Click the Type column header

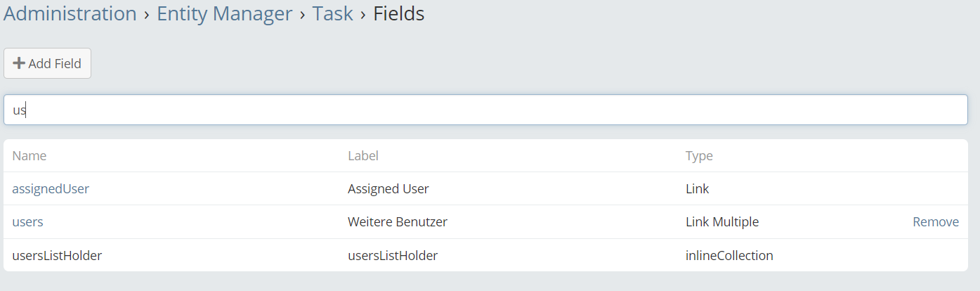click(x=699, y=155)
